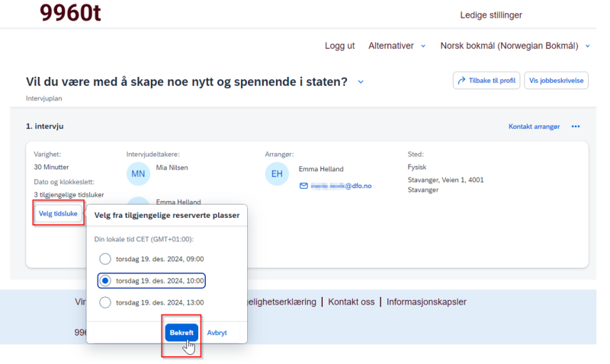Open Vis jobbeskrivelse
610x364 pixels.
(556, 81)
